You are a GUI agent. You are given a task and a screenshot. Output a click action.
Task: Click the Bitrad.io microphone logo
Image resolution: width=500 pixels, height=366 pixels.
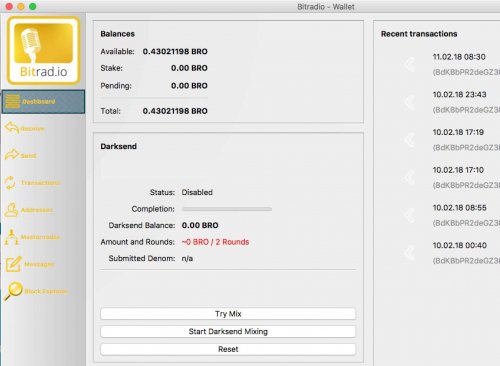(44, 51)
